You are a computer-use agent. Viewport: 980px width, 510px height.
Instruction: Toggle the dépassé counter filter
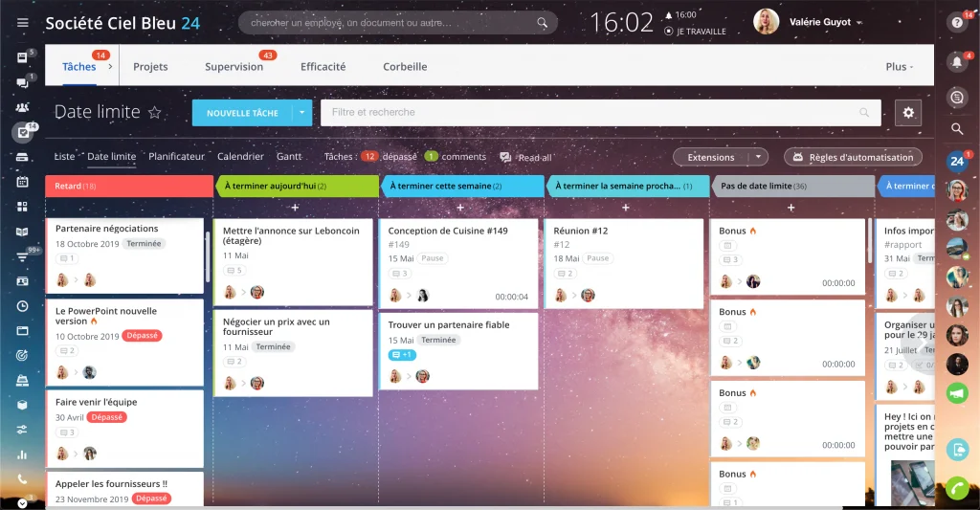click(369, 157)
